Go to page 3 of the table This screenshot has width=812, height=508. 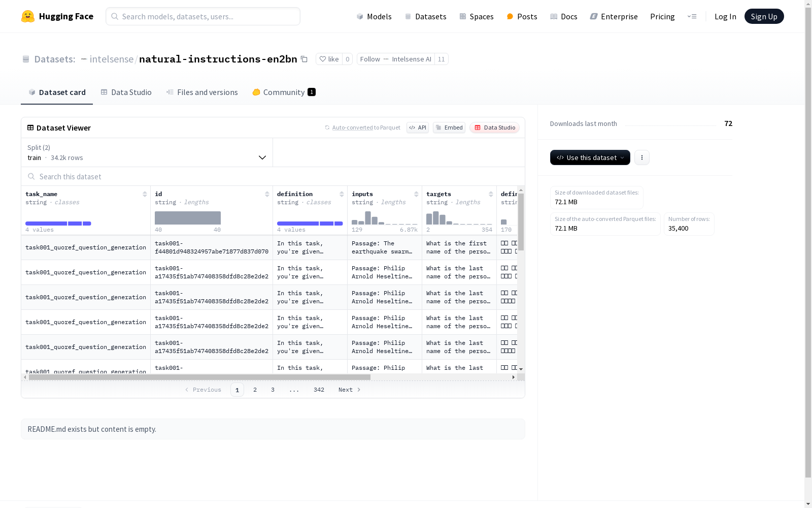point(273,390)
